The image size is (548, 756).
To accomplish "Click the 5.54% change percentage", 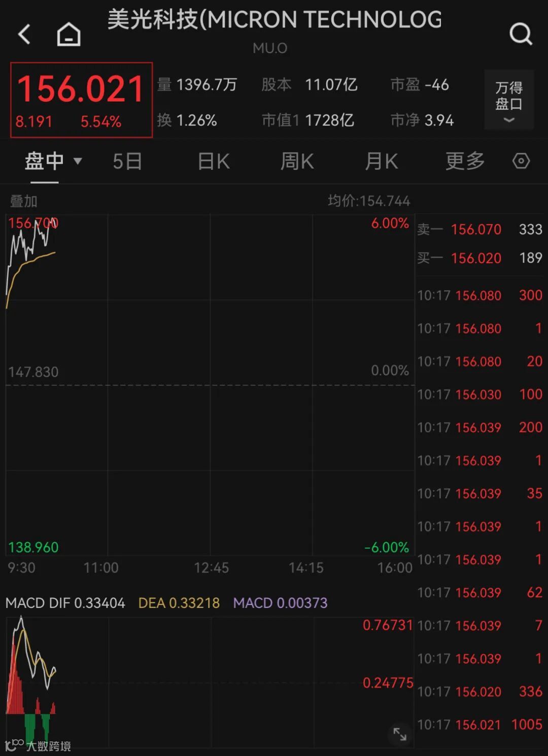I will pos(101,122).
